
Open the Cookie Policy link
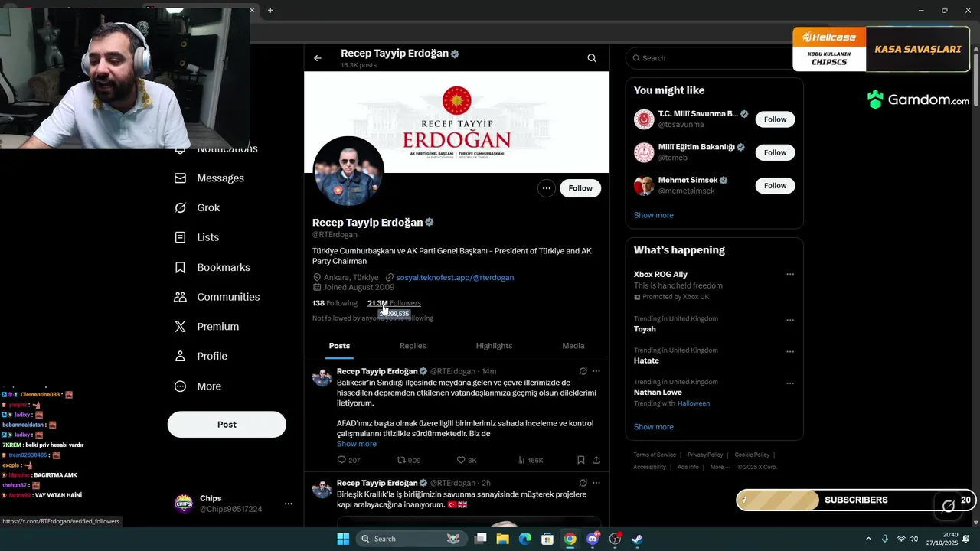click(752, 455)
